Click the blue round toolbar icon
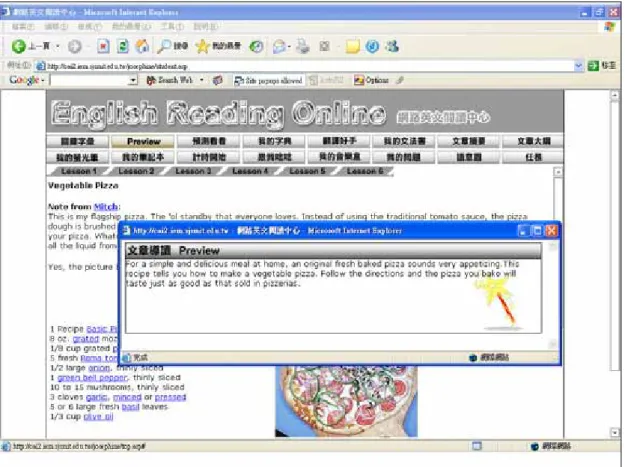625x467 pixels. (372, 47)
